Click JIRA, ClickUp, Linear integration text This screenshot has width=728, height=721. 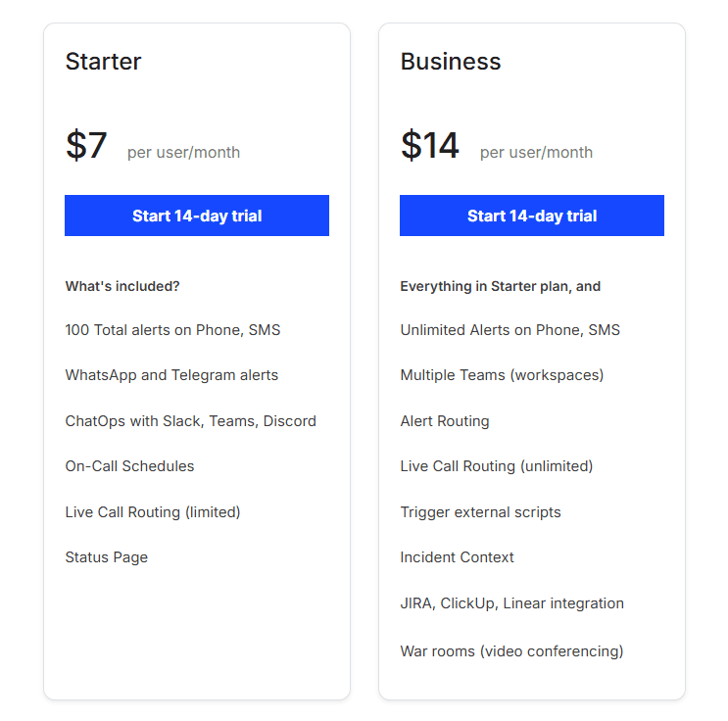pos(511,603)
